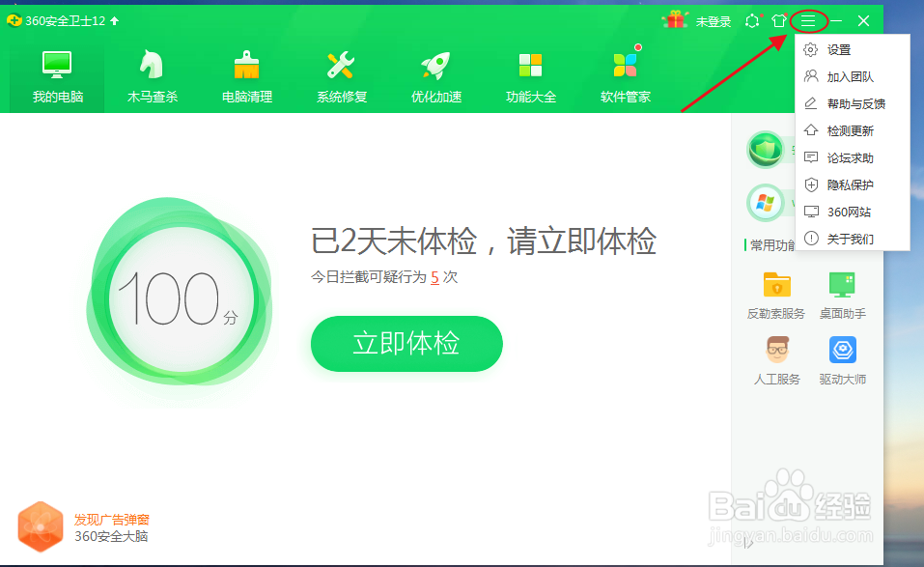Launch 桌面助手 monitor icon
This screenshot has width=924, height=567.
pos(842,285)
